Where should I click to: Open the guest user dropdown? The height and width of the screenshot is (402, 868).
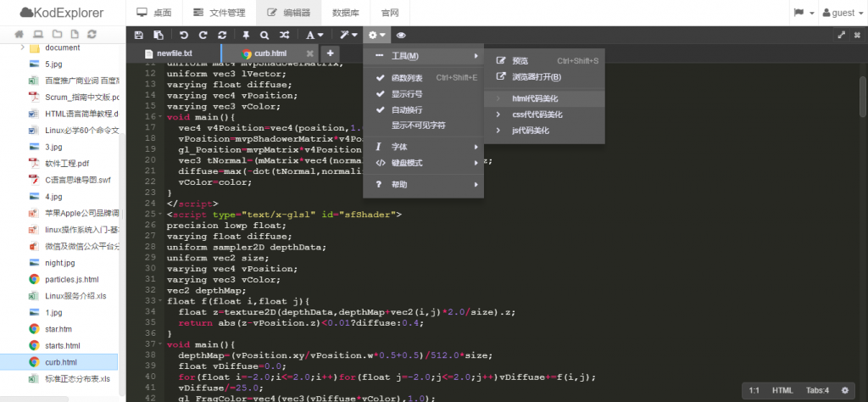pyautogui.click(x=838, y=13)
